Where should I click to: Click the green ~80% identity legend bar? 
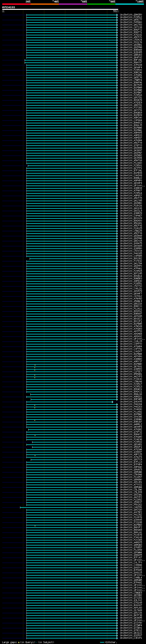coord(101,4)
